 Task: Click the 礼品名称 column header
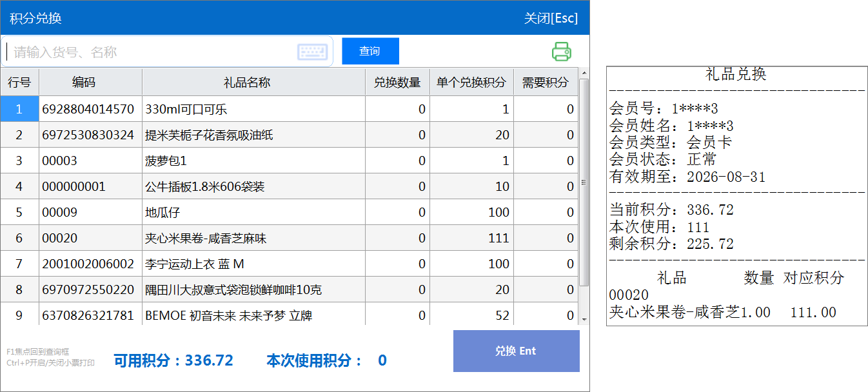point(253,83)
